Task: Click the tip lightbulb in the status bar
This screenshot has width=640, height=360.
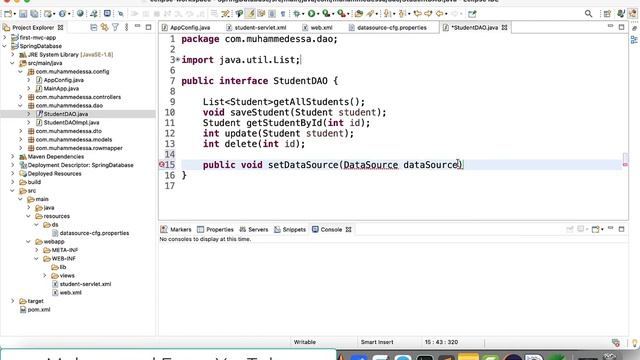Action: [x=635, y=342]
